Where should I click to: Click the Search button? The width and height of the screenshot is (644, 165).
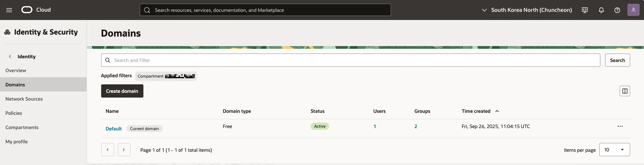pos(617,60)
